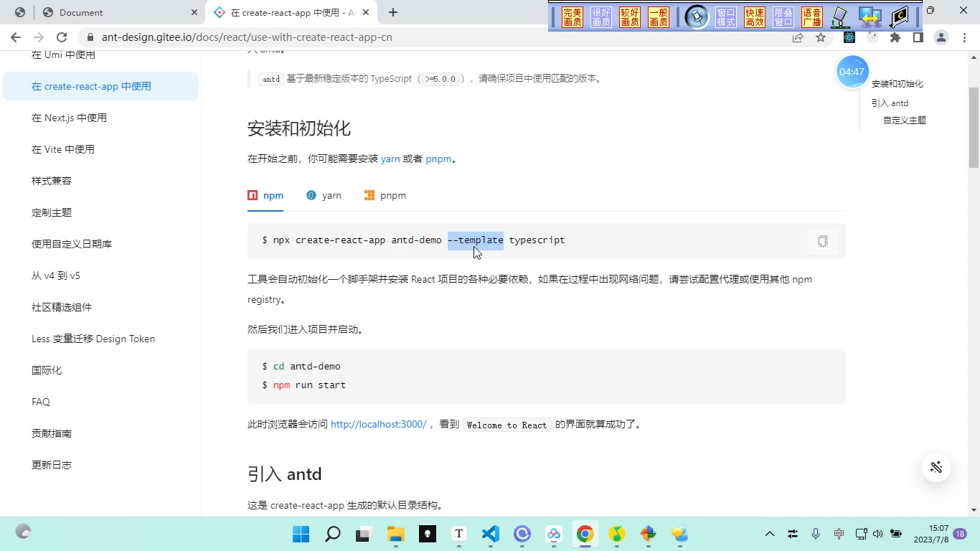The image size is (980, 551).
Task: Open Visual Studio Code from the taskbar
Action: [x=490, y=534]
